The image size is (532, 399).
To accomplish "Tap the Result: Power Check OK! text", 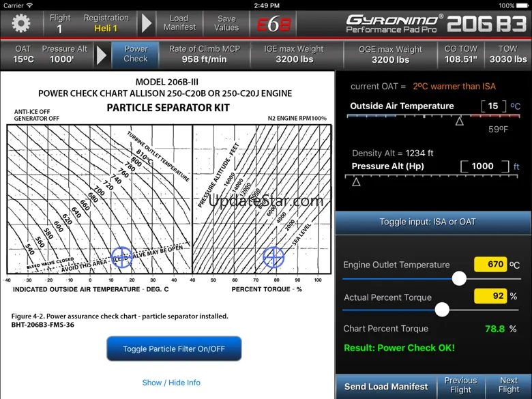I will click(x=399, y=348).
